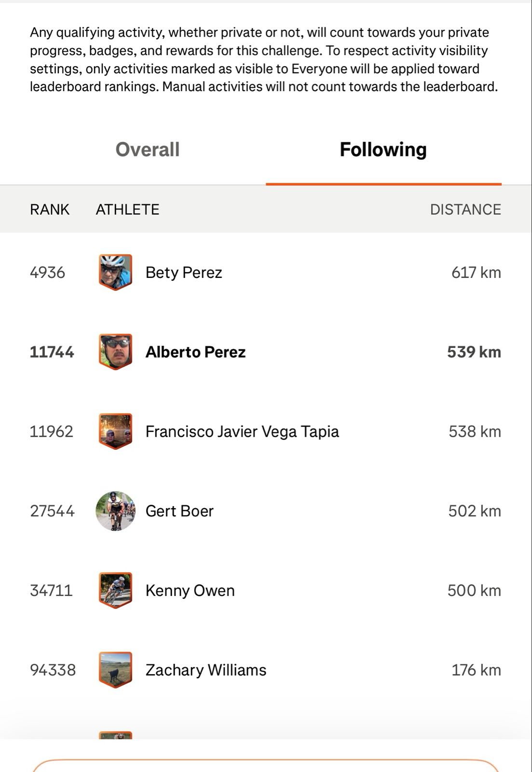Open Bety Perez athlete name link
Viewport: 532px width, 772px height.
184,273
